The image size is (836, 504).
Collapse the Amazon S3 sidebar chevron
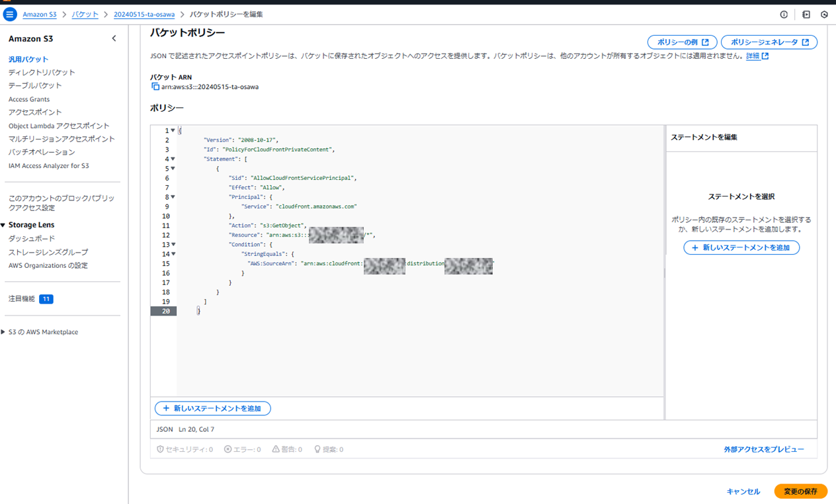tap(114, 38)
